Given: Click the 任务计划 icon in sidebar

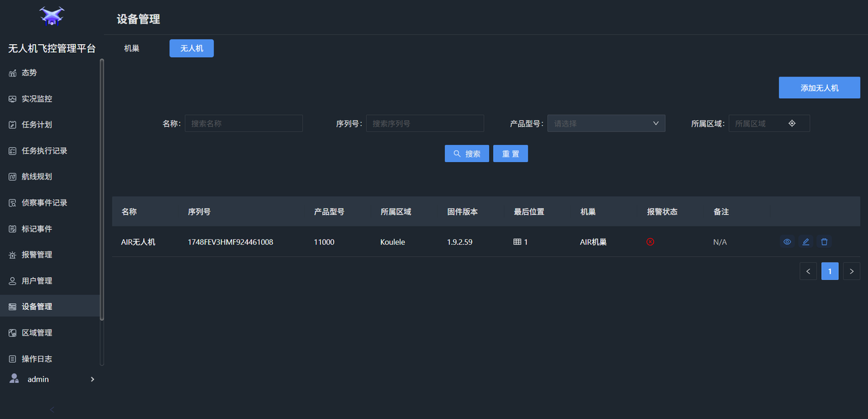Looking at the screenshot, I should click(12, 125).
